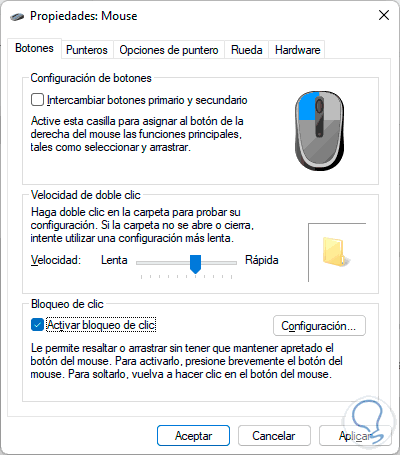Click the double-click speed slider thumb
This screenshot has width=400, height=455.
coord(195,264)
